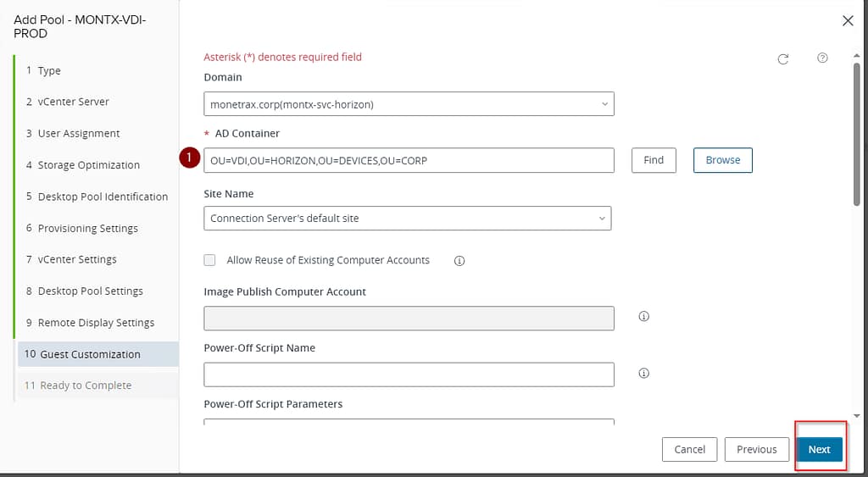Navigate to Remote Display Settings step

96,323
